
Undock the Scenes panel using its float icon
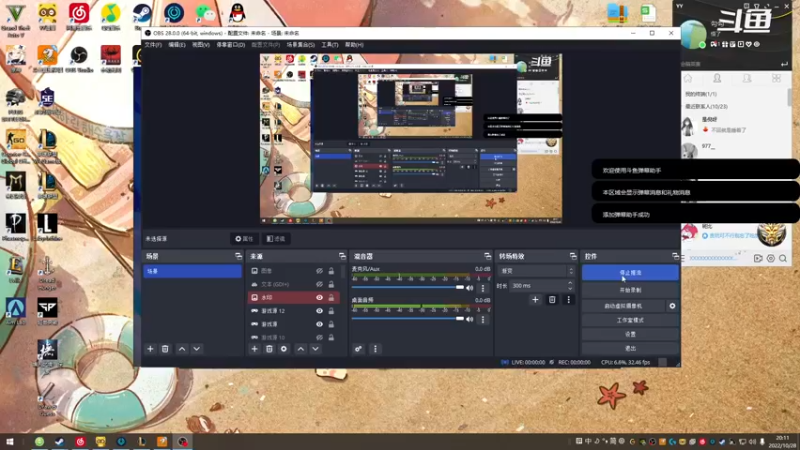[x=238, y=256]
